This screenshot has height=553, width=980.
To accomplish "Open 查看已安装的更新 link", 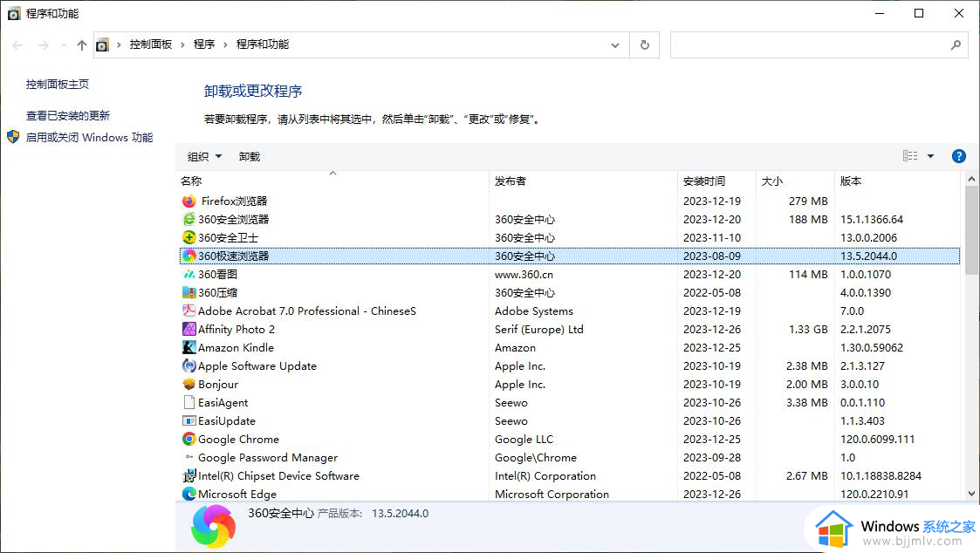I will coord(67,116).
